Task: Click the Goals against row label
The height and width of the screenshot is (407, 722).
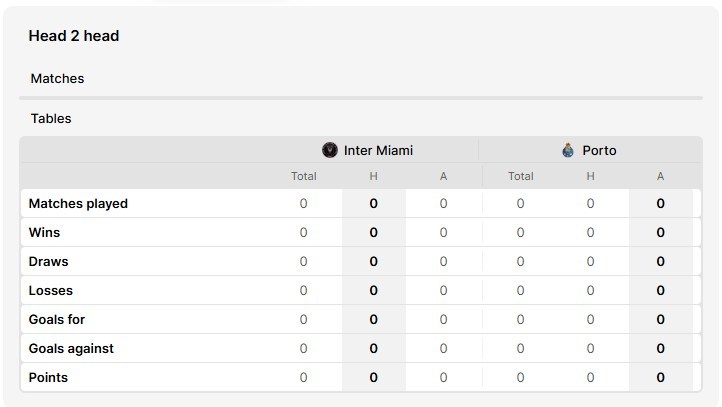Action: [71, 349]
